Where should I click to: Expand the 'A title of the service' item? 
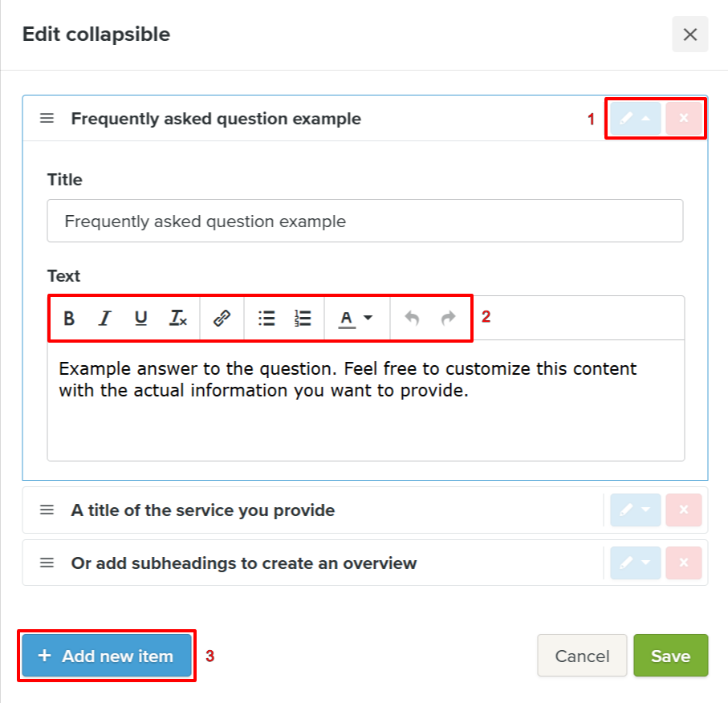coord(636,510)
